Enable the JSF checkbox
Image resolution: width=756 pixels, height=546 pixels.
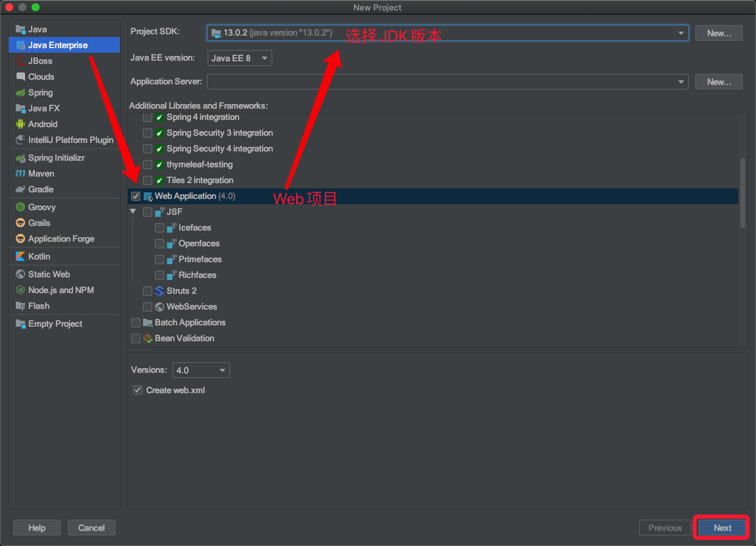(148, 212)
